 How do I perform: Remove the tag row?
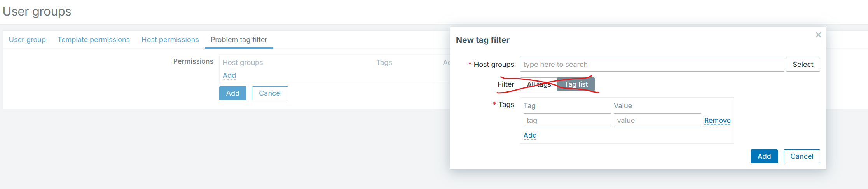[717, 121]
